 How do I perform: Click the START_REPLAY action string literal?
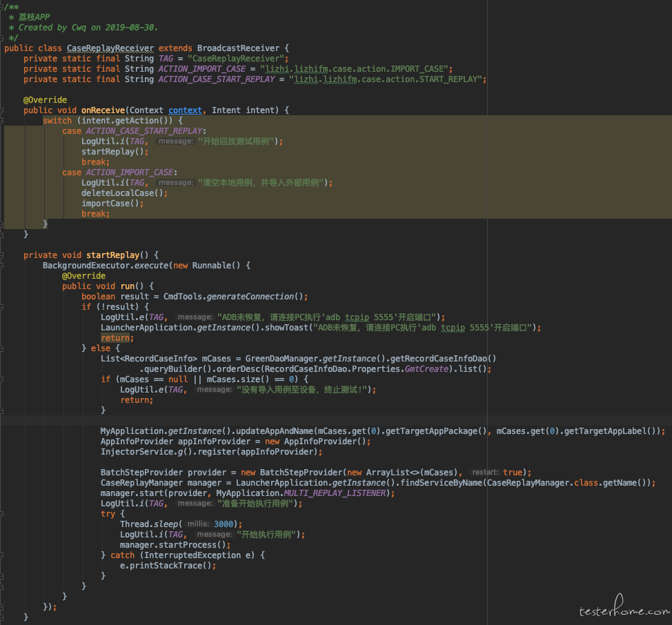click(385, 79)
